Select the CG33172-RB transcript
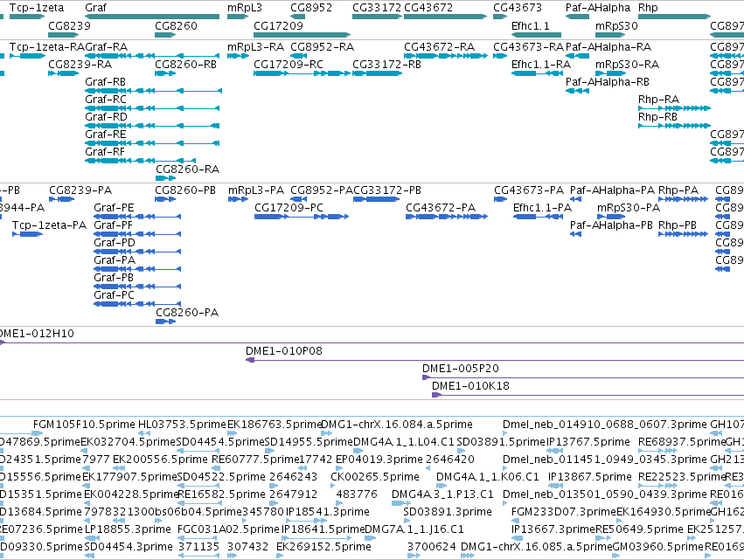 tap(377, 73)
